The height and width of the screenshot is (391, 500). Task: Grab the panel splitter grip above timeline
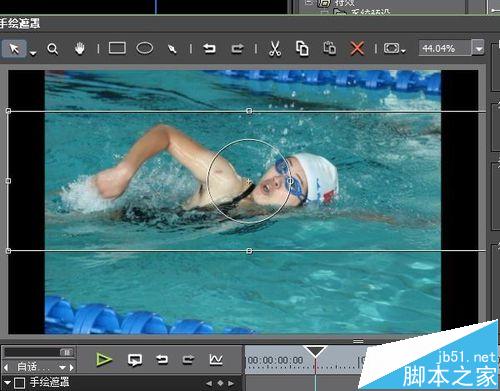358,341
